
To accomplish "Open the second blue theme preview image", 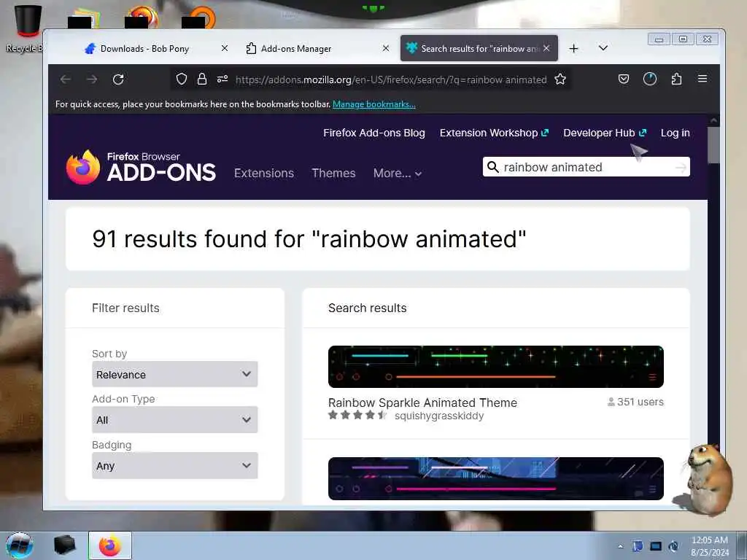I will [495, 478].
